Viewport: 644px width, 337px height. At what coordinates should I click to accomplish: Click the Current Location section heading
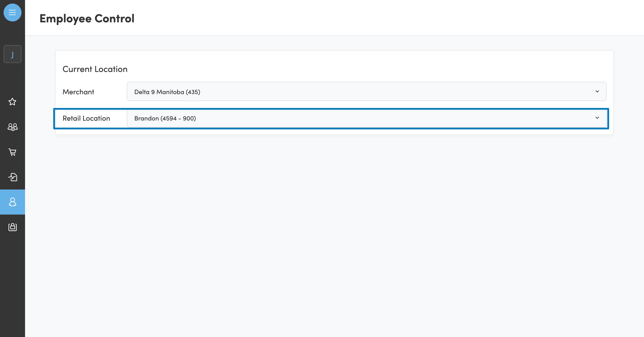[x=95, y=69]
